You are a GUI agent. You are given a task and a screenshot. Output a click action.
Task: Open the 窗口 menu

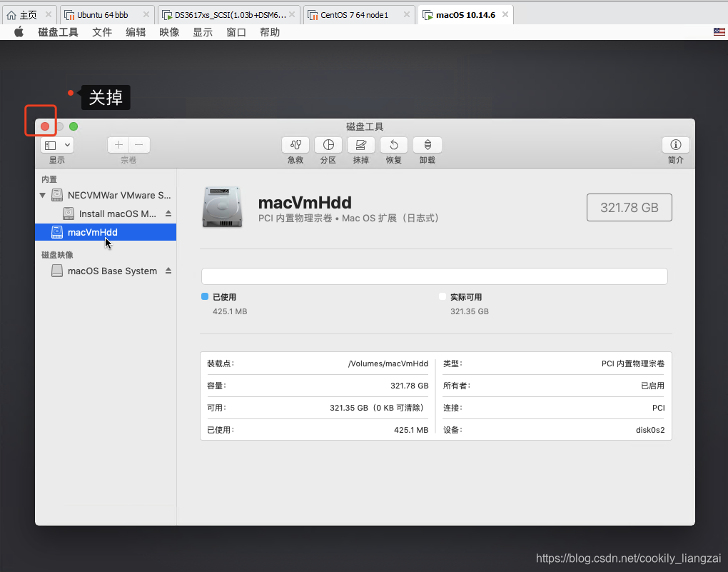click(x=236, y=32)
